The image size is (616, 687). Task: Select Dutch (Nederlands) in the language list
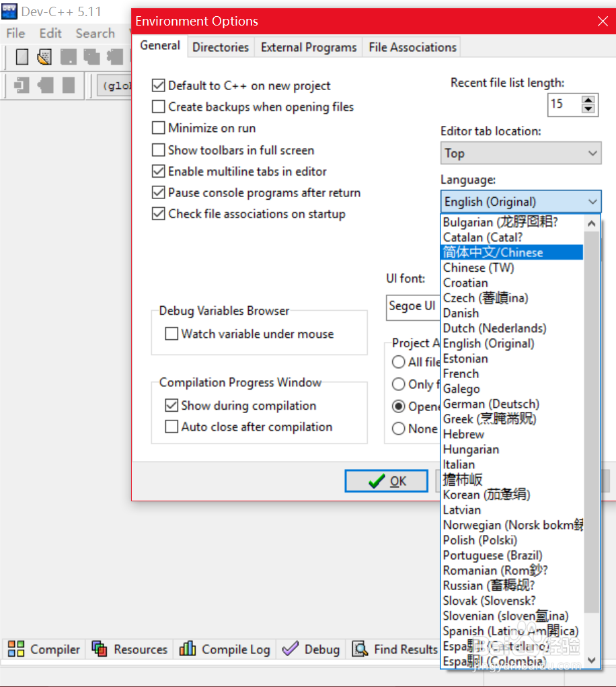(x=512, y=328)
